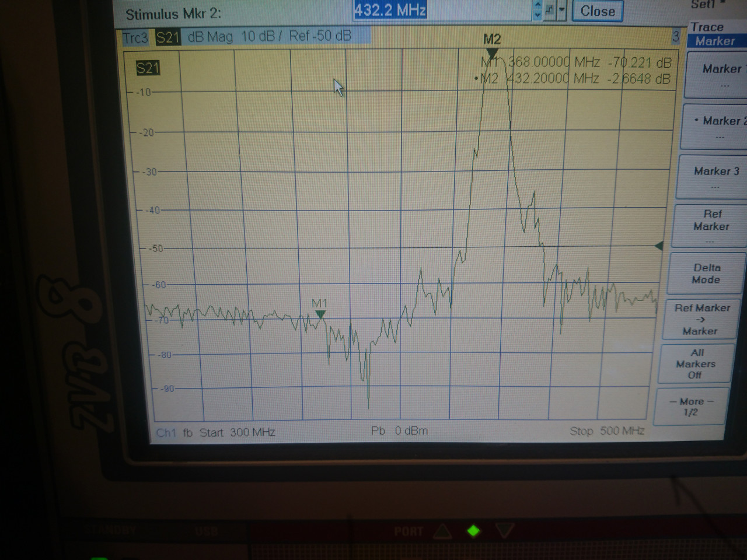The height and width of the screenshot is (560, 747).
Task: Open the dropdown arrow next to step icon
Action: (562, 10)
